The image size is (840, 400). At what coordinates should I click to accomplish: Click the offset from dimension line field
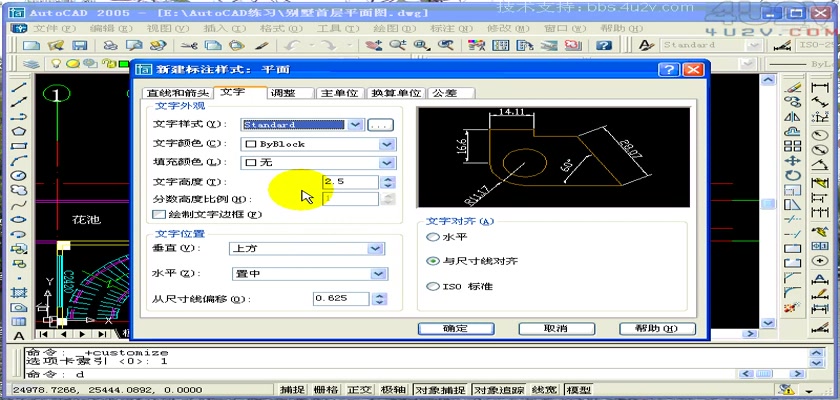[342, 299]
